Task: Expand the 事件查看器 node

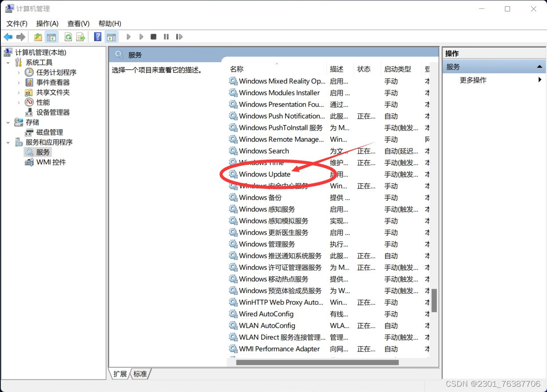Action: pos(19,82)
